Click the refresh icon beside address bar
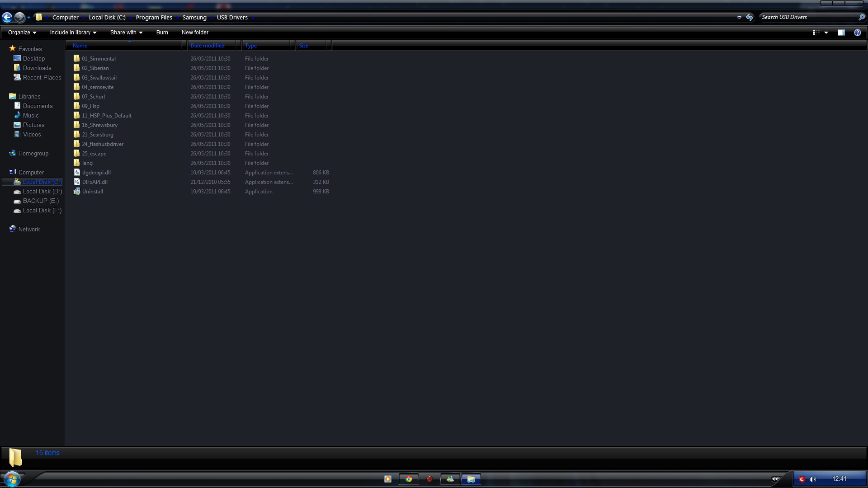Screen dimensions: 868x488 click(x=750, y=17)
